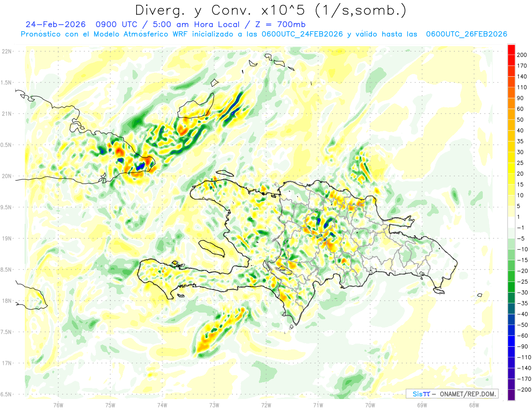Click the "7.5N" latitude label
This screenshot has height=411, width=532.
click(7, 332)
